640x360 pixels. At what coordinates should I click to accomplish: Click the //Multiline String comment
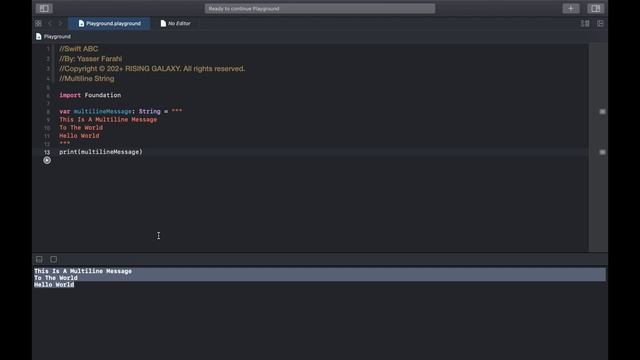pyautogui.click(x=87, y=78)
